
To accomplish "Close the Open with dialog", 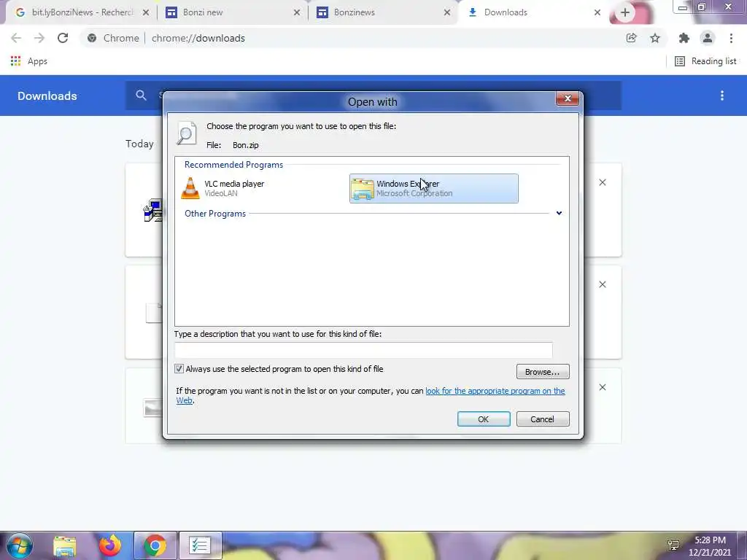I will point(568,98).
